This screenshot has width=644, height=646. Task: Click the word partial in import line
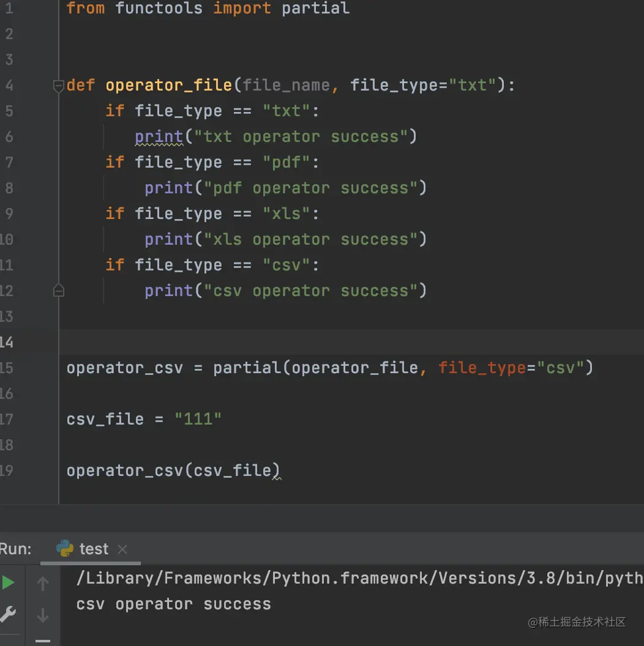(315, 8)
